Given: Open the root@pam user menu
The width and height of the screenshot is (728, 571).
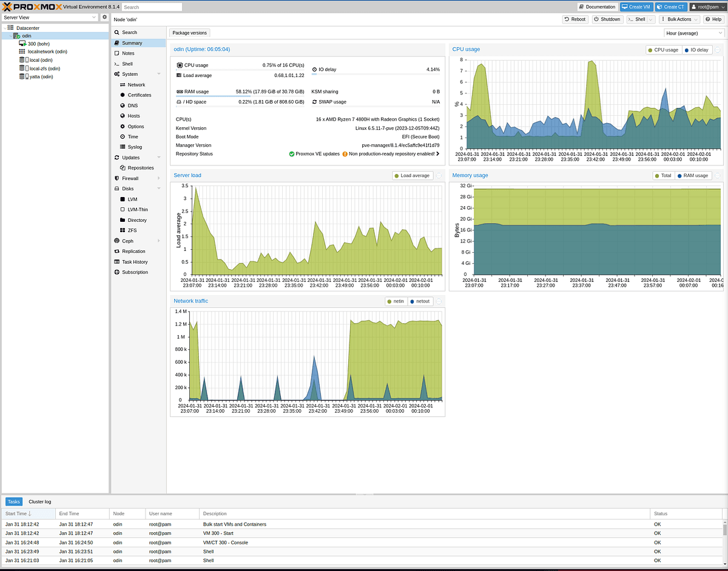Looking at the screenshot, I should (707, 7).
